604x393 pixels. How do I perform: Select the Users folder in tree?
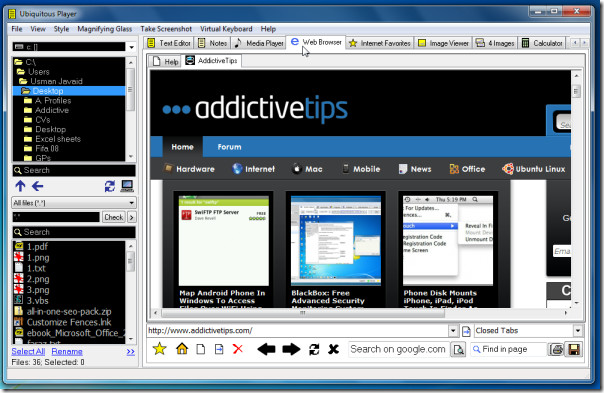point(39,72)
